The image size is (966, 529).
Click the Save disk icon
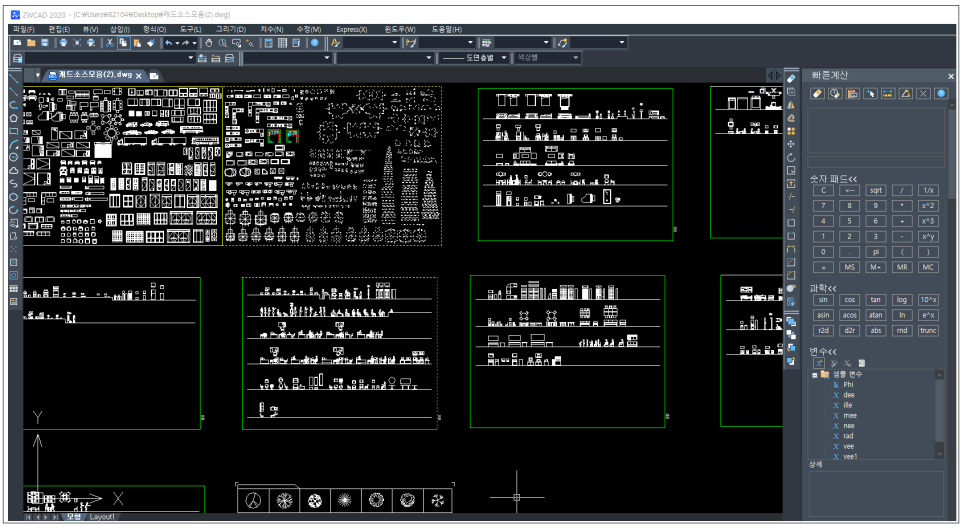point(45,42)
